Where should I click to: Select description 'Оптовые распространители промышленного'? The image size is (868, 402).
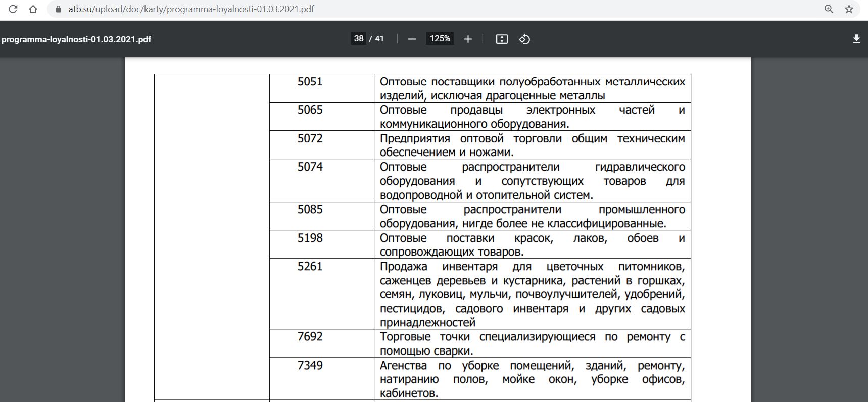pyautogui.click(x=533, y=216)
